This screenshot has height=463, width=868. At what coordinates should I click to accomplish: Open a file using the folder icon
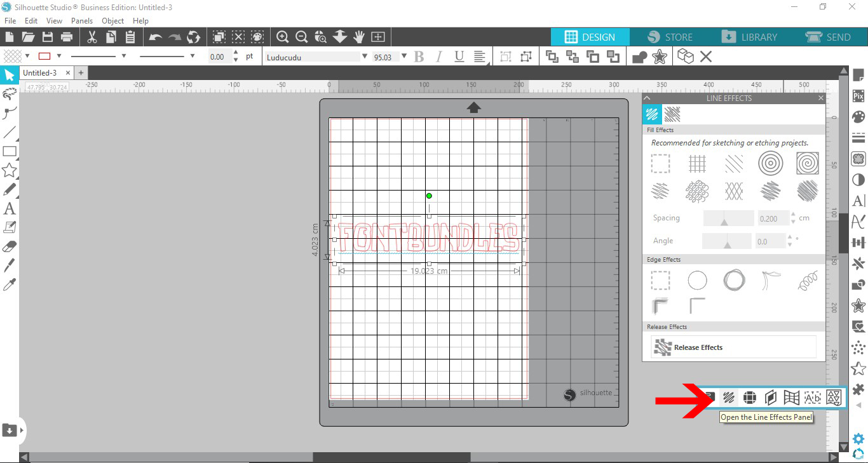coord(28,37)
